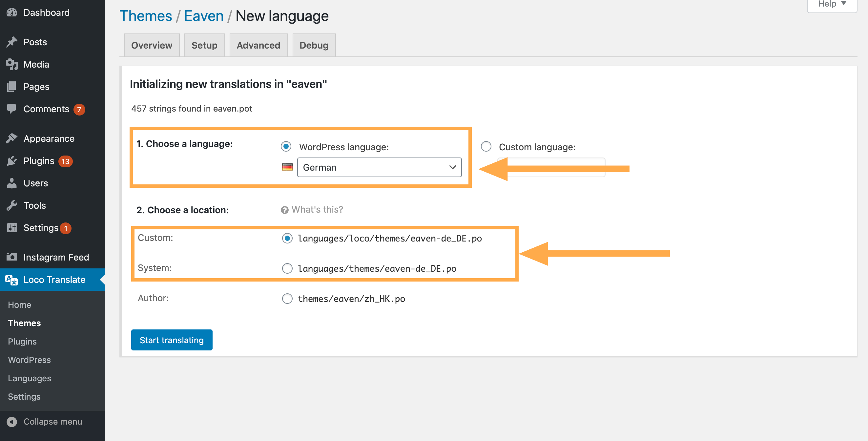The height and width of the screenshot is (441, 868).
Task: Open Comments using the speech bubble icon
Action: (x=12, y=109)
